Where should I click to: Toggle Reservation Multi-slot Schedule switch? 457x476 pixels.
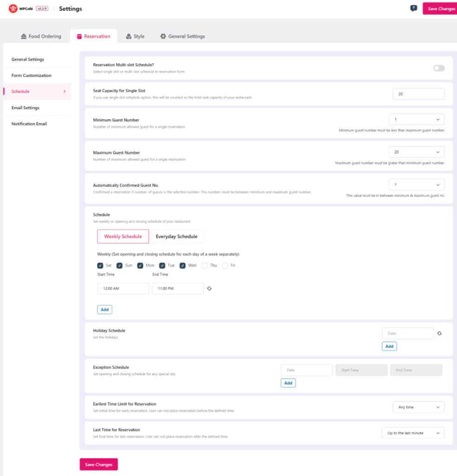point(439,68)
